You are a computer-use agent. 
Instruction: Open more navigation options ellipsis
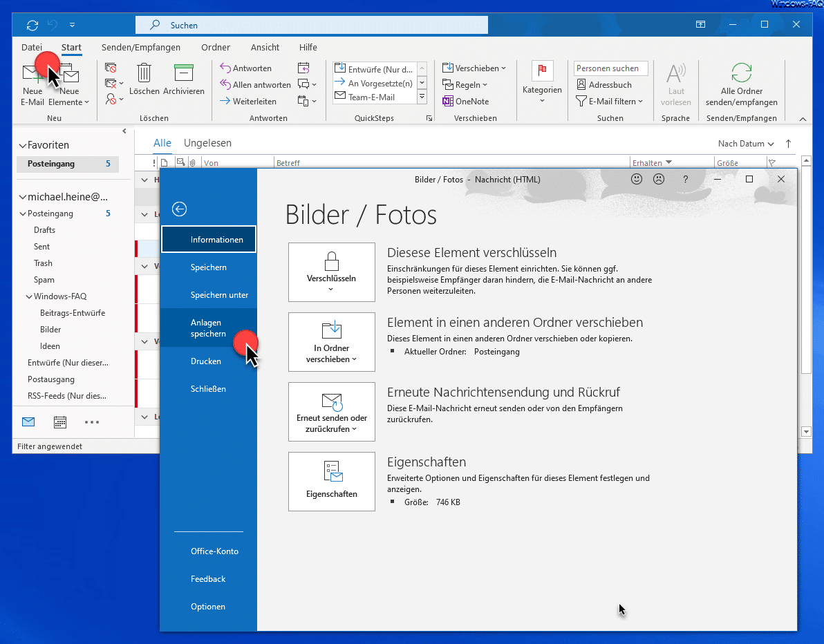(91, 422)
